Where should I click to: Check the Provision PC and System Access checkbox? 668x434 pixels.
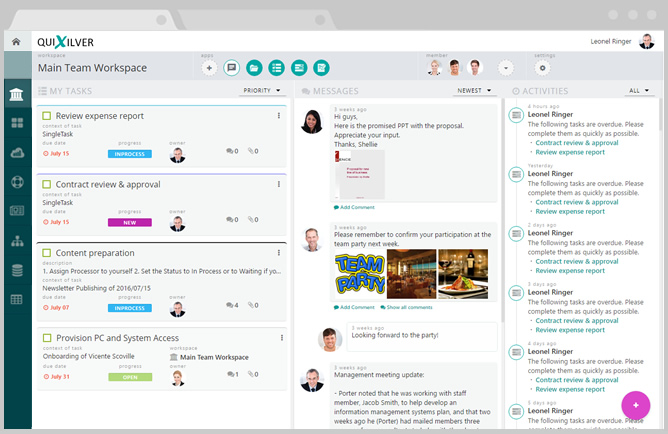[x=47, y=338]
